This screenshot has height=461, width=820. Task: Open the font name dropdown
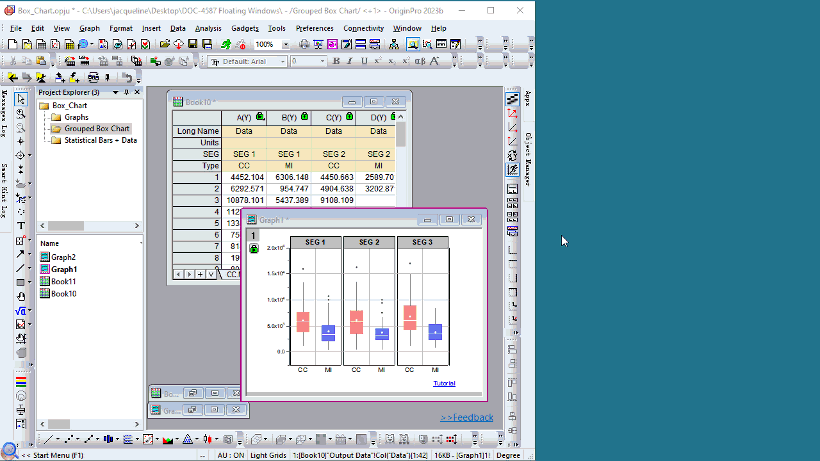coord(282,61)
